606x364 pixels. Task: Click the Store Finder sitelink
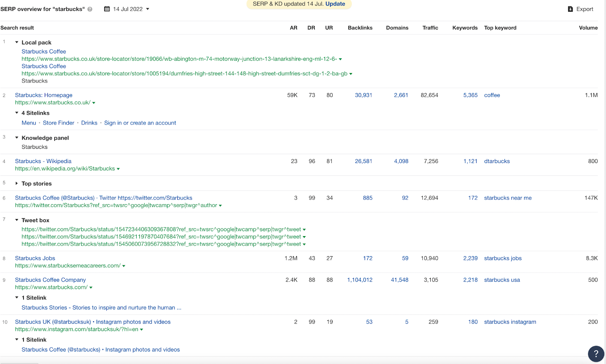tap(59, 123)
